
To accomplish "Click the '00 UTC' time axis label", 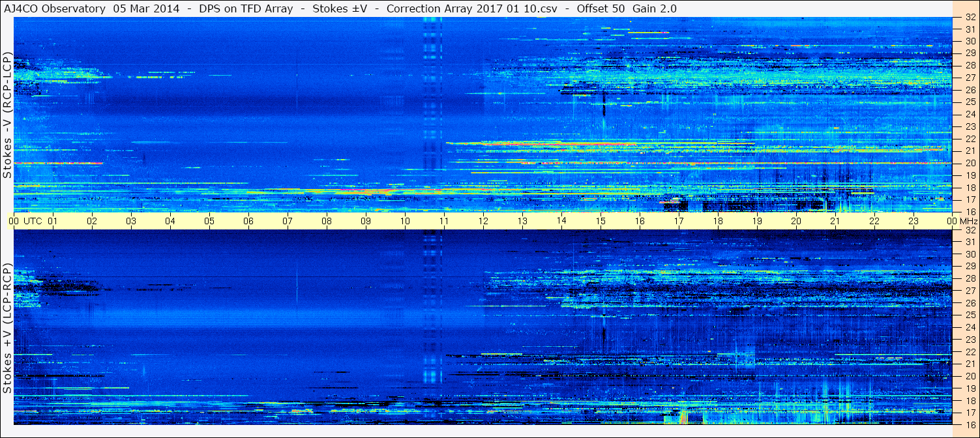I will pyautogui.click(x=25, y=221).
